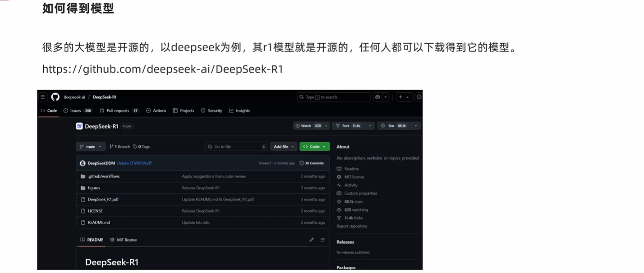
Task: Open the Insights tab
Action: tap(239, 110)
